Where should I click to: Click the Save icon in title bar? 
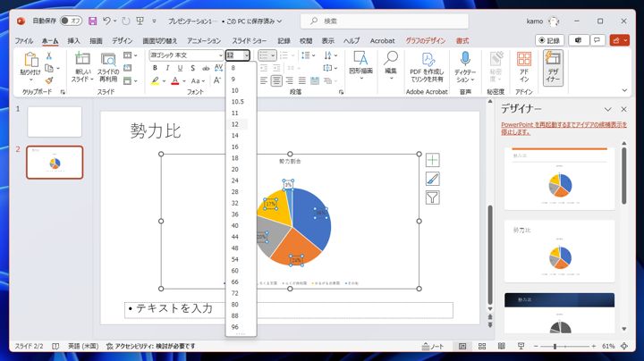[92, 21]
